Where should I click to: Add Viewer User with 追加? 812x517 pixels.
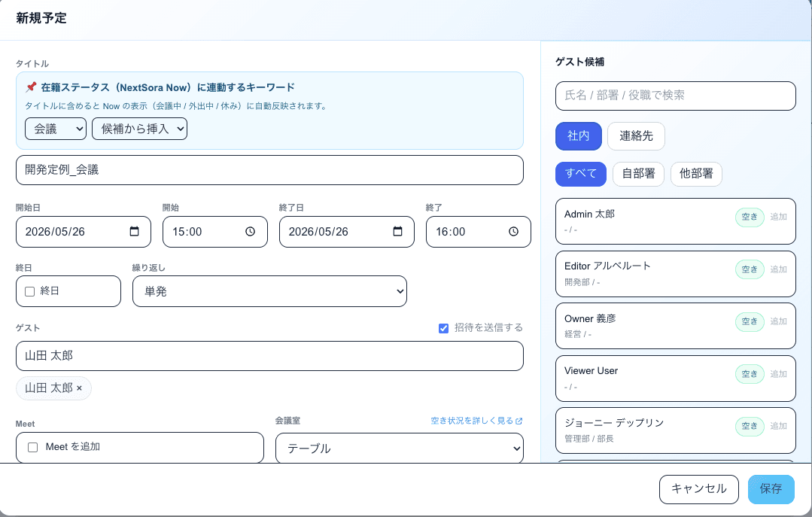tap(778, 374)
